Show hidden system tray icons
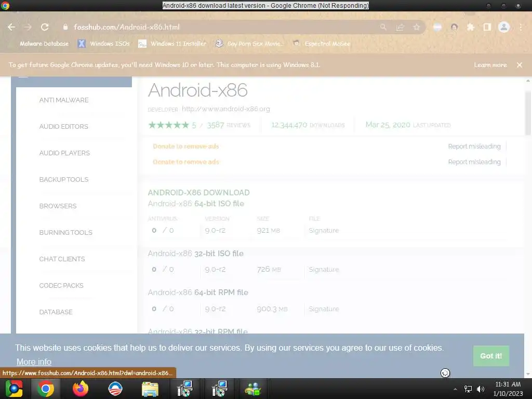The image size is (532, 399). tap(455, 389)
